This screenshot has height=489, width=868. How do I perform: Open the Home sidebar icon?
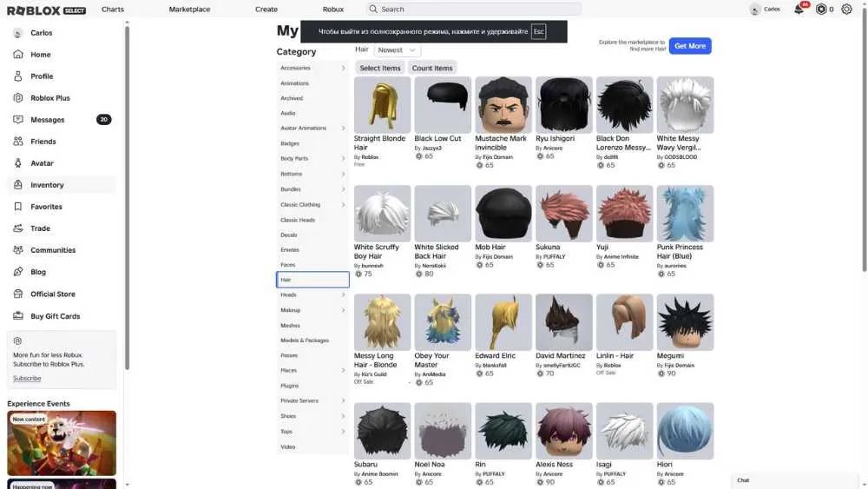click(17, 54)
